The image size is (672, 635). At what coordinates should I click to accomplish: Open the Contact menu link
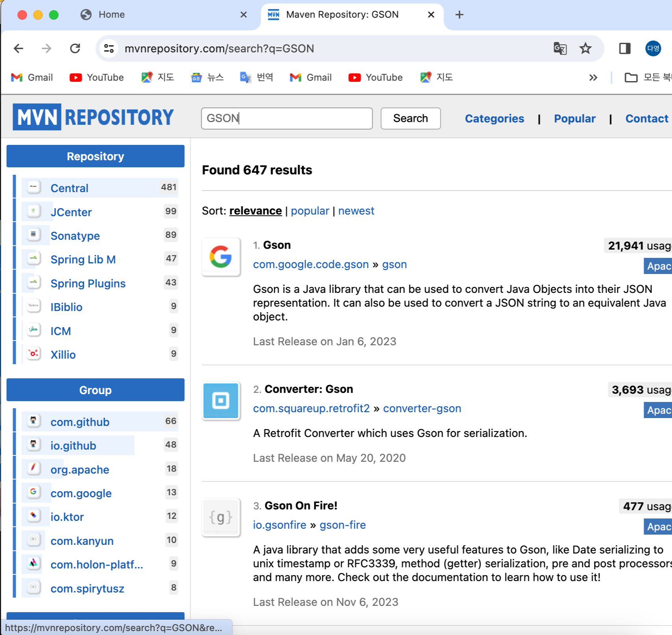[647, 118]
